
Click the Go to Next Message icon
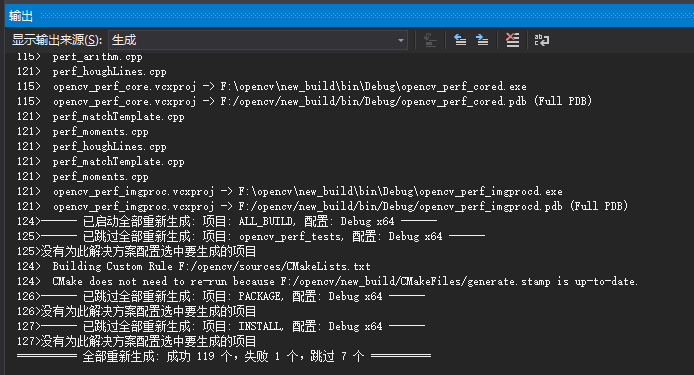tap(482, 40)
